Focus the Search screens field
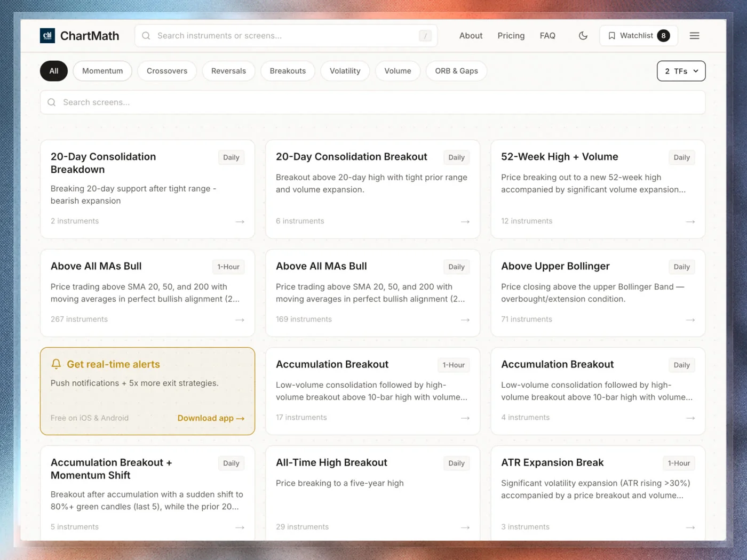747x560 pixels. [x=372, y=102]
